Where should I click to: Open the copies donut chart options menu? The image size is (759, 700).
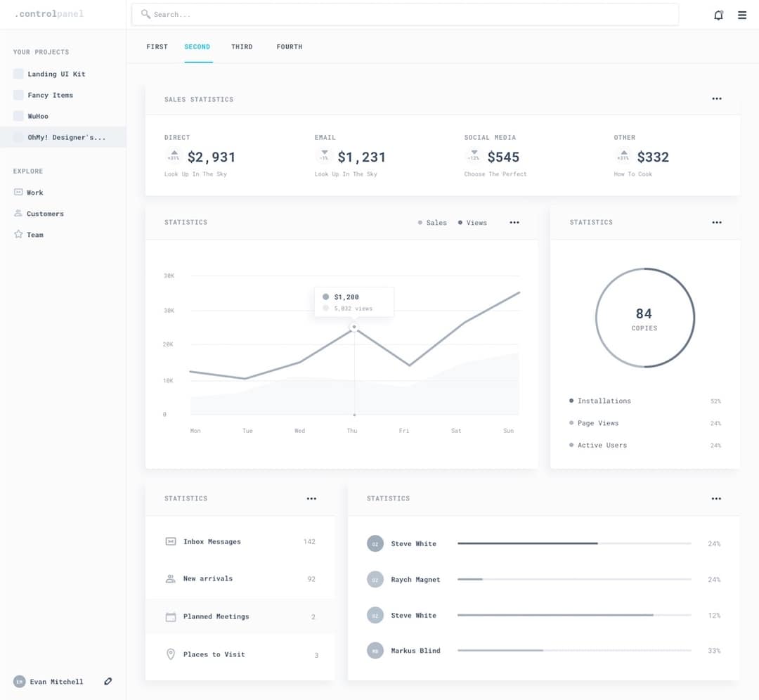(716, 222)
